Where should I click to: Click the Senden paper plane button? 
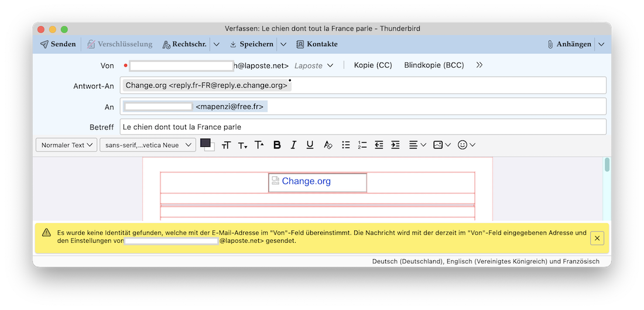click(58, 44)
